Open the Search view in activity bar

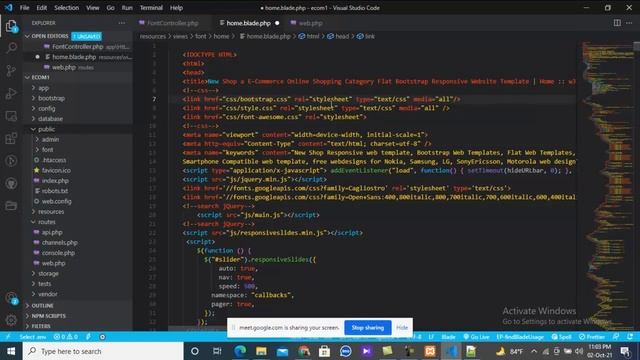pyautogui.click(x=11, y=48)
